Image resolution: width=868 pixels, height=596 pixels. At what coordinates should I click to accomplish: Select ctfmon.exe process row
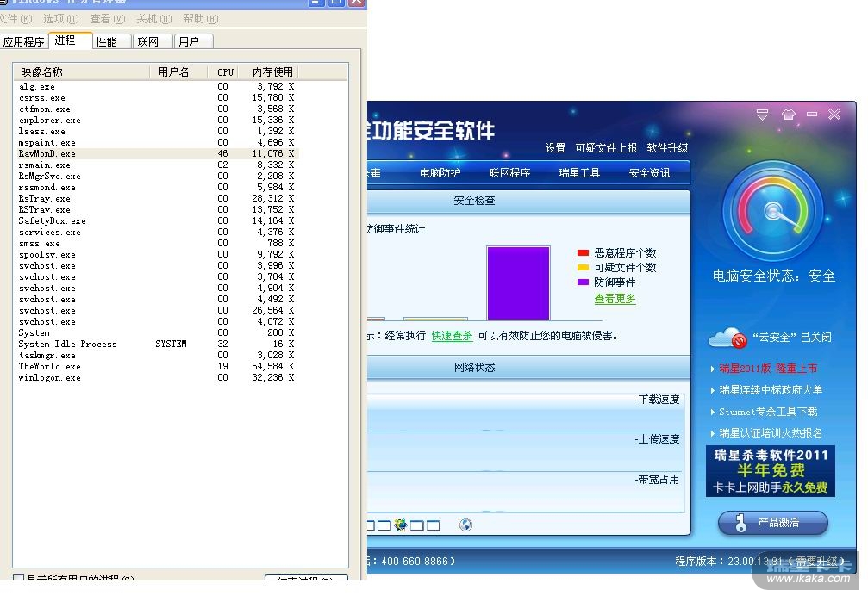157,109
